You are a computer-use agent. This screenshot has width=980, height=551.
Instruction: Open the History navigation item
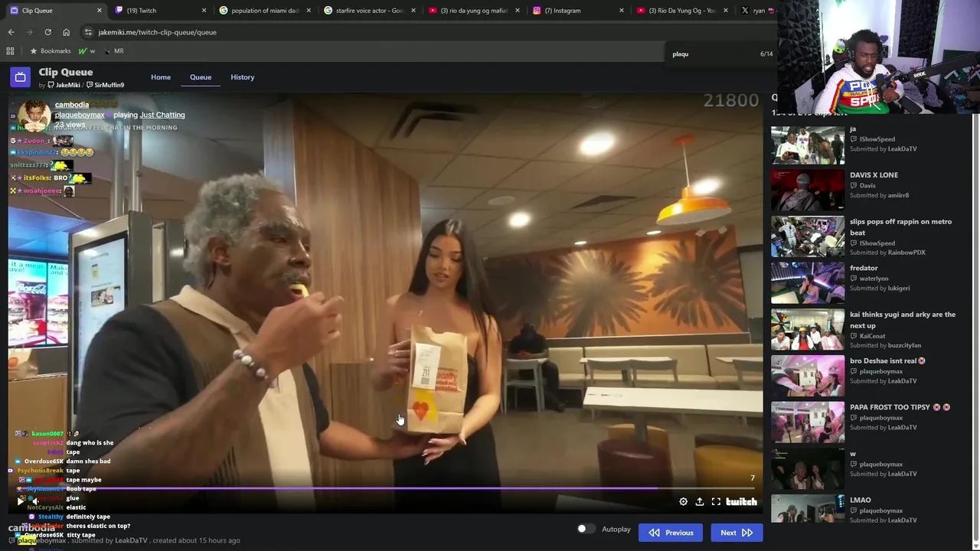pos(243,77)
